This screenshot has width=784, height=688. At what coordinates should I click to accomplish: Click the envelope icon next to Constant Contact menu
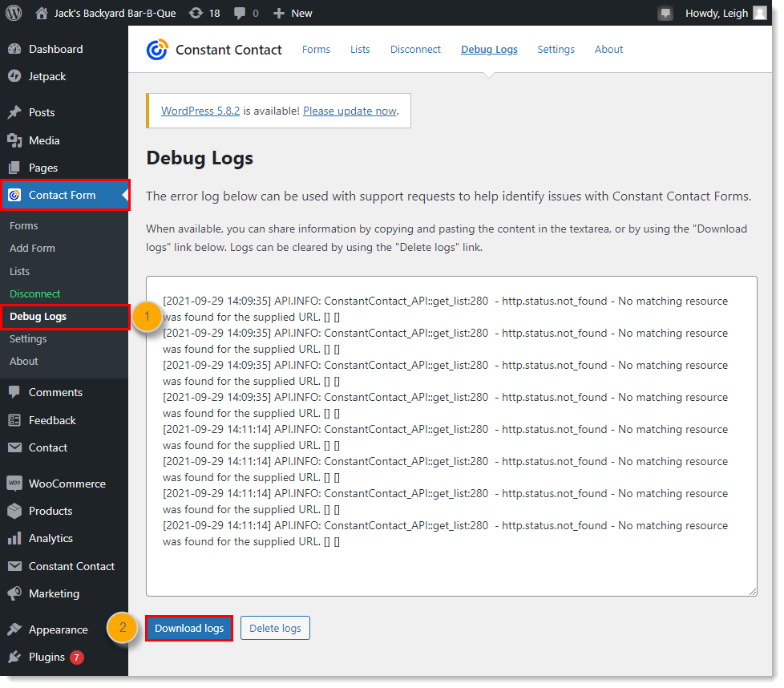[14, 566]
